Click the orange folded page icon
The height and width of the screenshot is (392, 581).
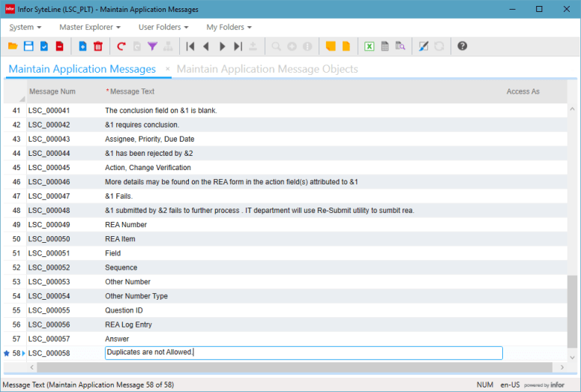(x=346, y=46)
